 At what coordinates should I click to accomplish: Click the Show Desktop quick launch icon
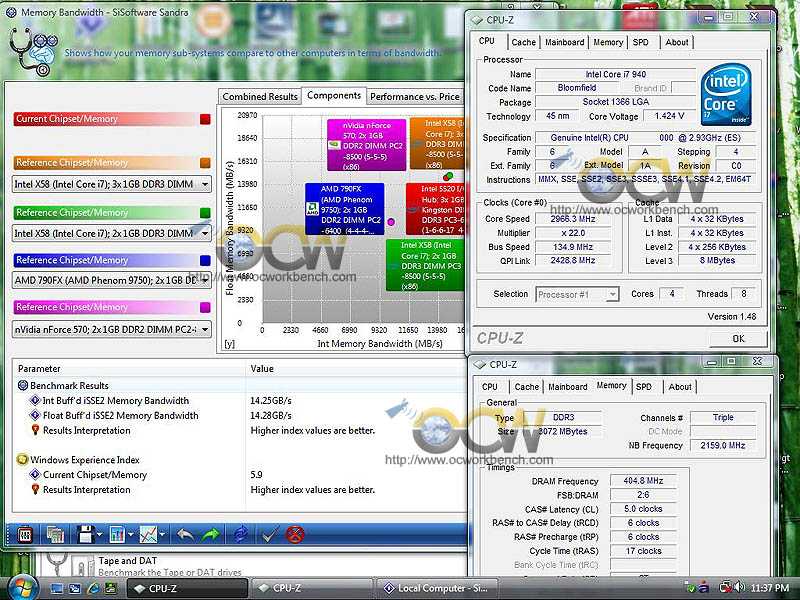[57, 589]
